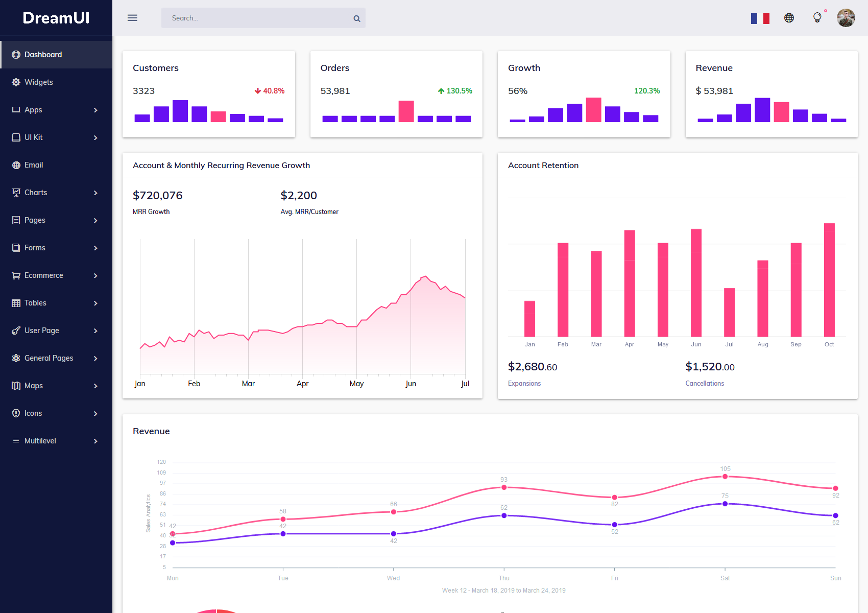Click the Widgets gear icon in sidebar

coord(16,82)
